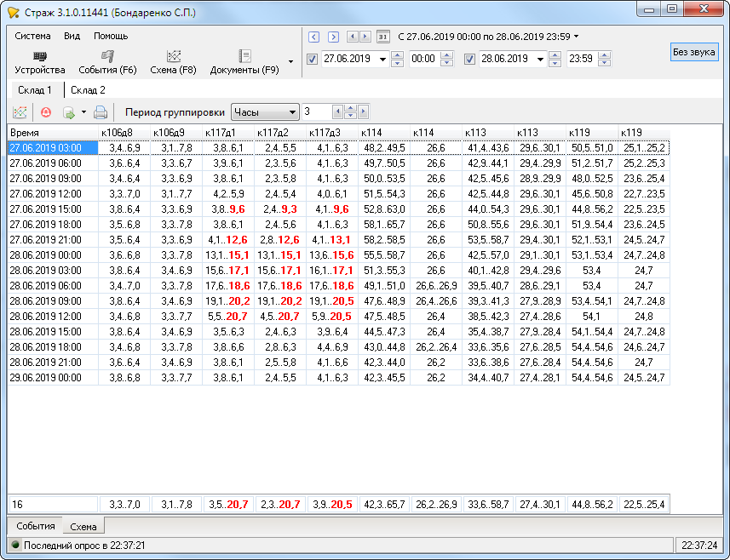Click small right arrow beside calendar icon
The image size is (730, 560).
365,37
